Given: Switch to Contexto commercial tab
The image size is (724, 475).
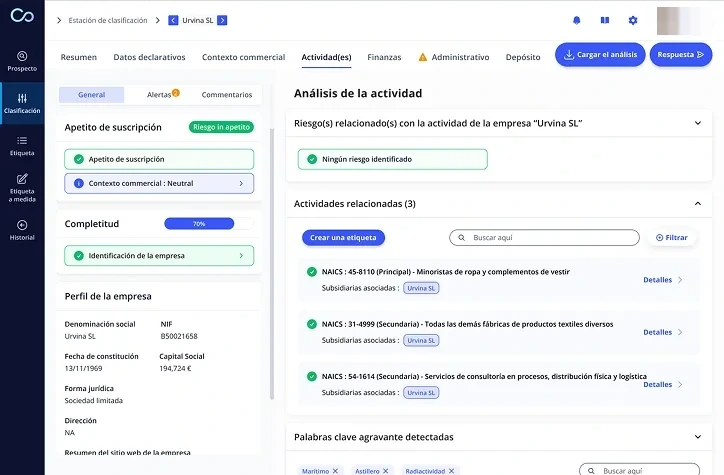Looking at the screenshot, I should pyautogui.click(x=243, y=57).
